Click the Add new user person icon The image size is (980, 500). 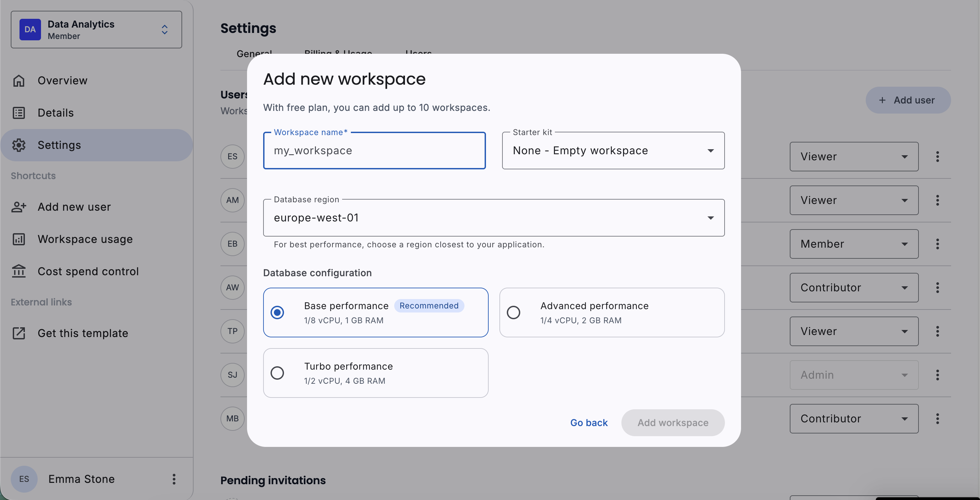pyautogui.click(x=18, y=207)
